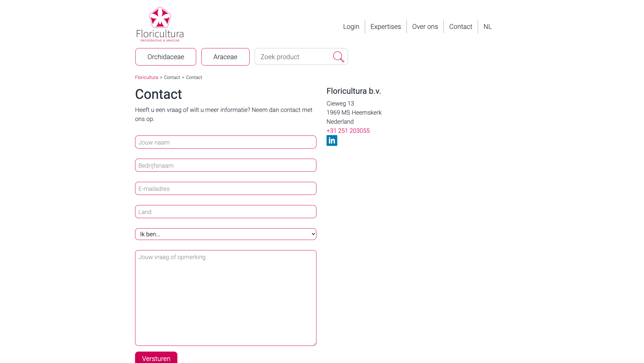Click the second Contact breadcrumb

(194, 77)
